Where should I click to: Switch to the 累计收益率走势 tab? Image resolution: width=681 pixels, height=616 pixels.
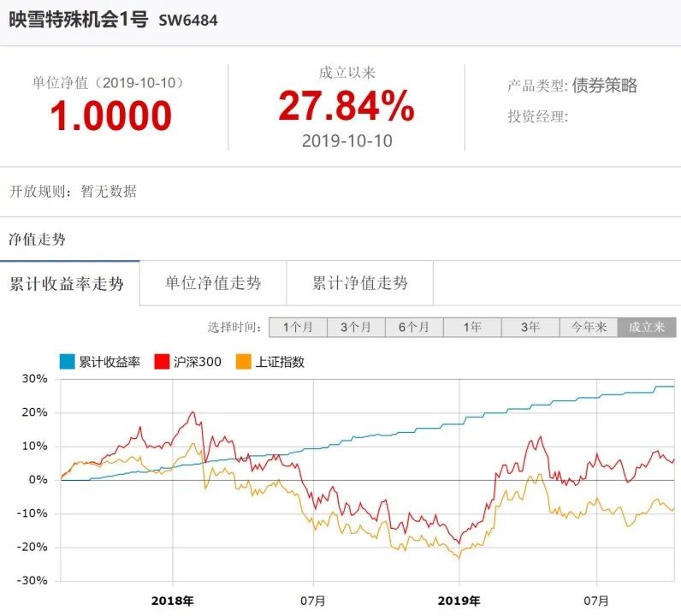pyautogui.click(x=69, y=283)
